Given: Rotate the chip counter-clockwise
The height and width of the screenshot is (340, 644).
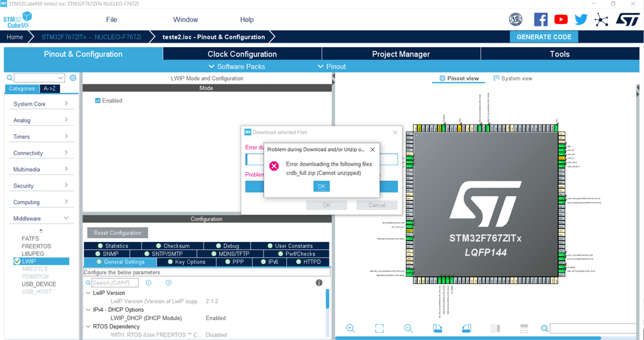Looking at the screenshot, I should (x=467, y=328).
